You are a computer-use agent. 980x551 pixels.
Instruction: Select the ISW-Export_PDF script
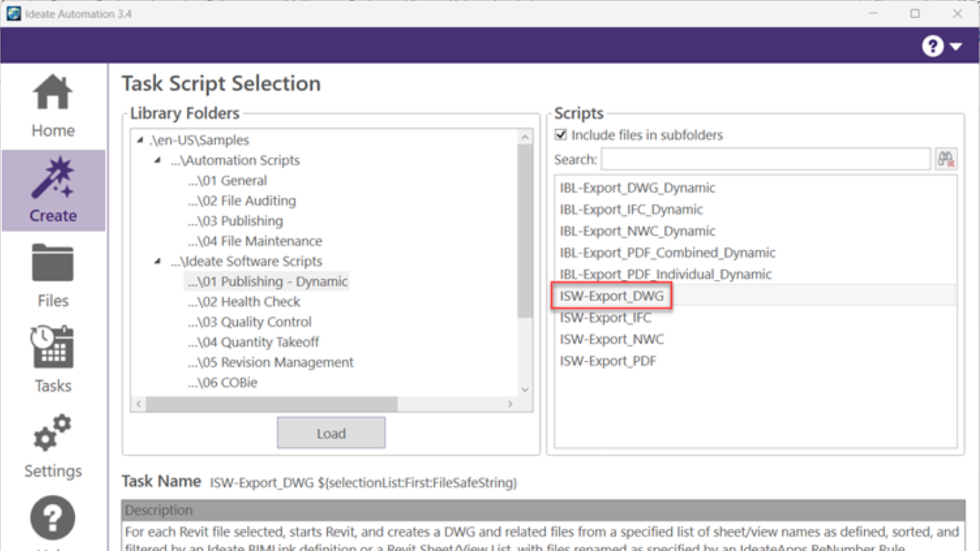tap(608, 361)
